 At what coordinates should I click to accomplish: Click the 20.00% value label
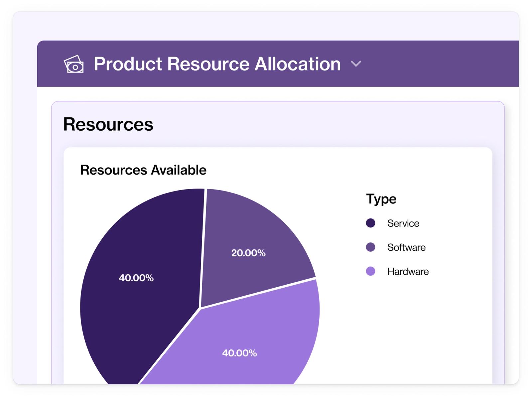pos(248,253)
